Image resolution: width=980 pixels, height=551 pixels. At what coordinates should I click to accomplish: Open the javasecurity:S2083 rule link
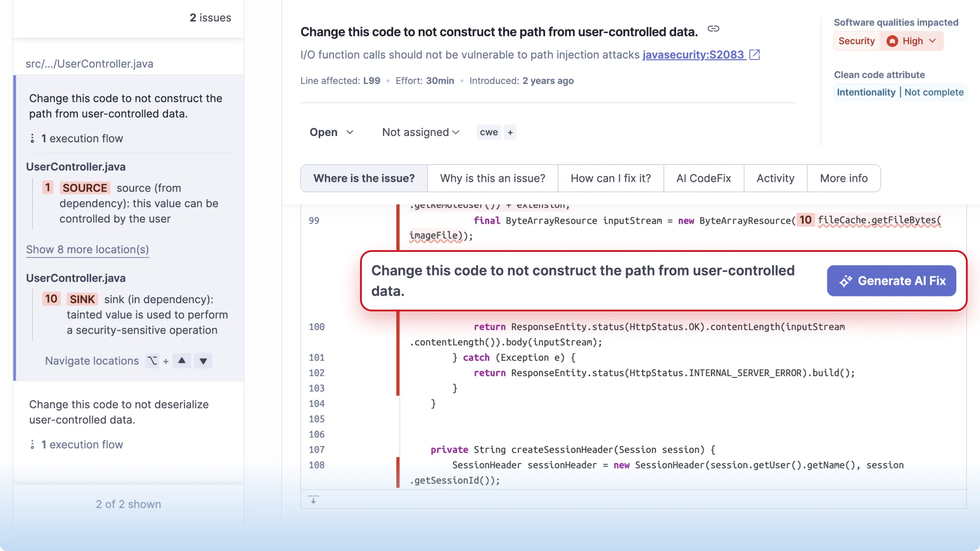point(693,55)
